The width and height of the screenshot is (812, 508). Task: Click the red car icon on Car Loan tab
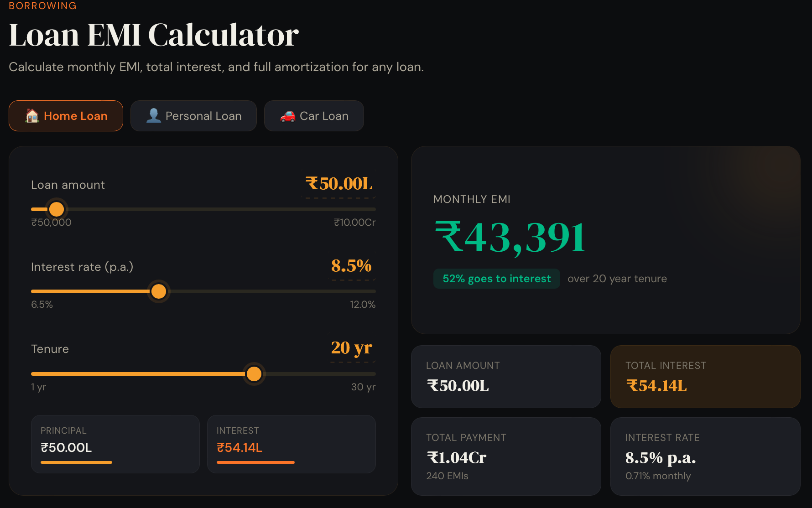coord(288,116)
